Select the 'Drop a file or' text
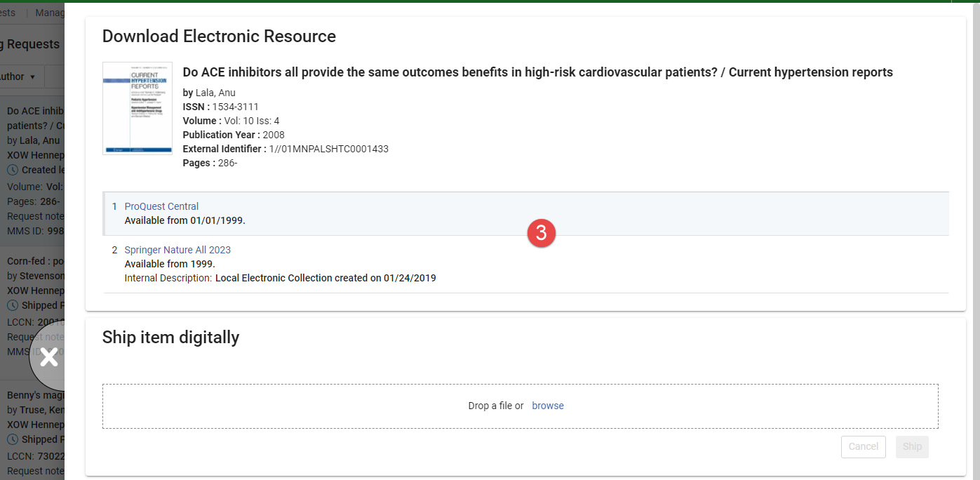980x480 pixels. pos(496,406)
